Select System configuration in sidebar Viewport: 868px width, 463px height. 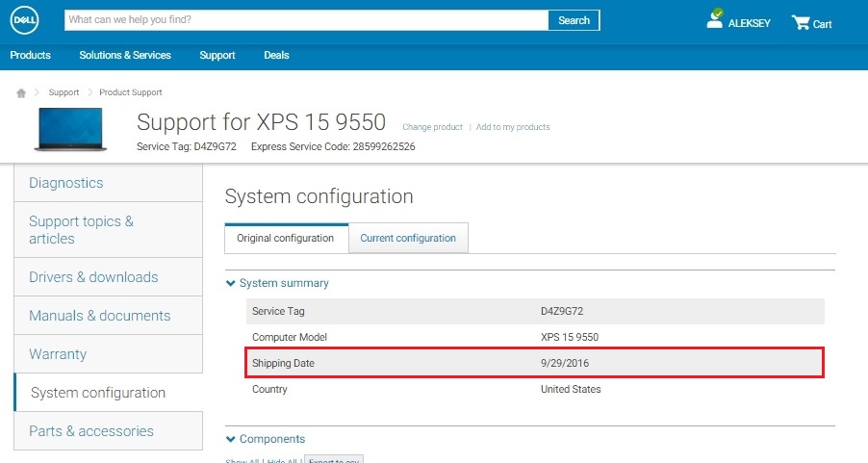108,393
